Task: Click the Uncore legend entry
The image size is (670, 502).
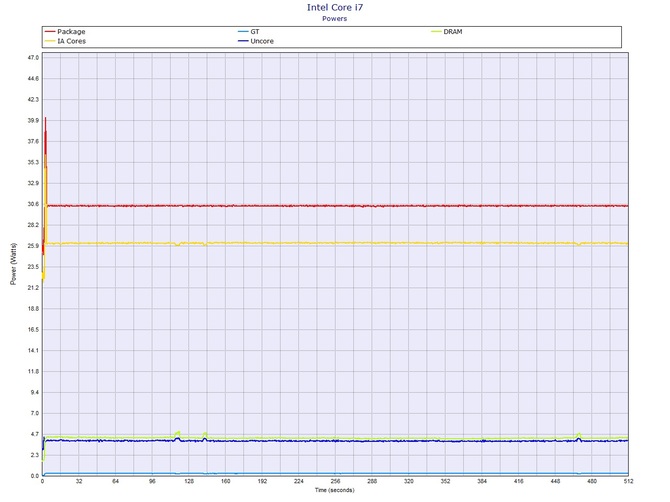Action: (x=256, y=41)
